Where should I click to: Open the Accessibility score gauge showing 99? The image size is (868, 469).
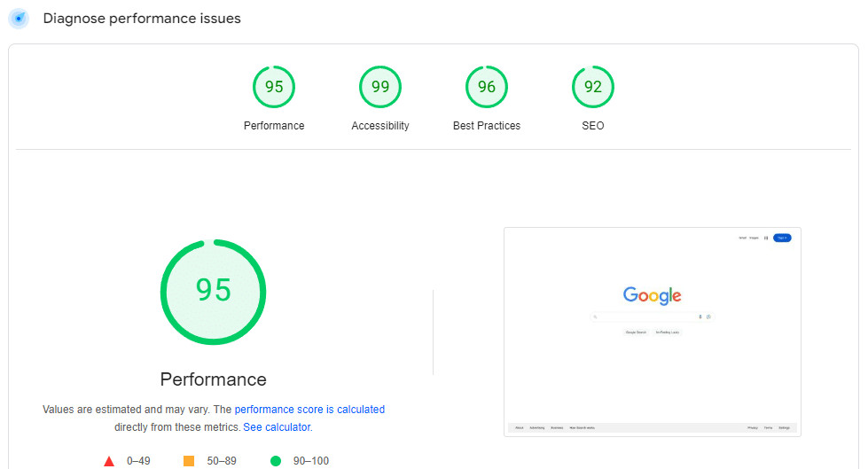[380, 87]
